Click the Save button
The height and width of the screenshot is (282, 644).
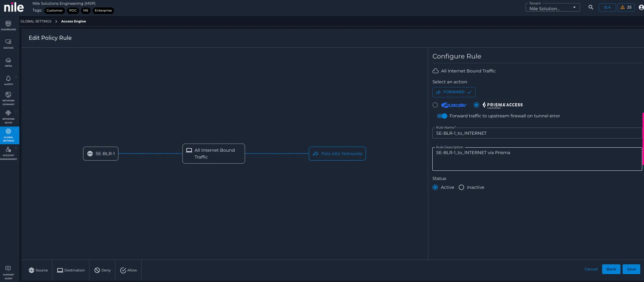pos(631,269)
